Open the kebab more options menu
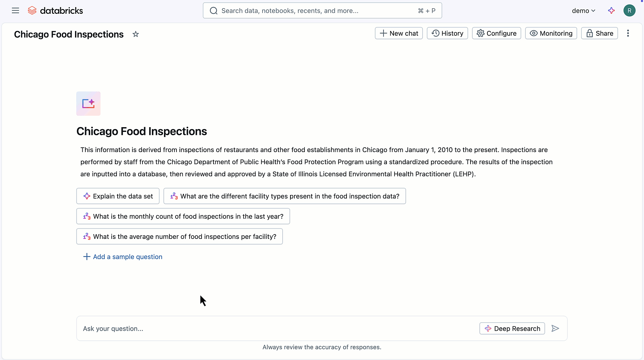The height and width of the screenshot is (360, 644). coord(628,33)
